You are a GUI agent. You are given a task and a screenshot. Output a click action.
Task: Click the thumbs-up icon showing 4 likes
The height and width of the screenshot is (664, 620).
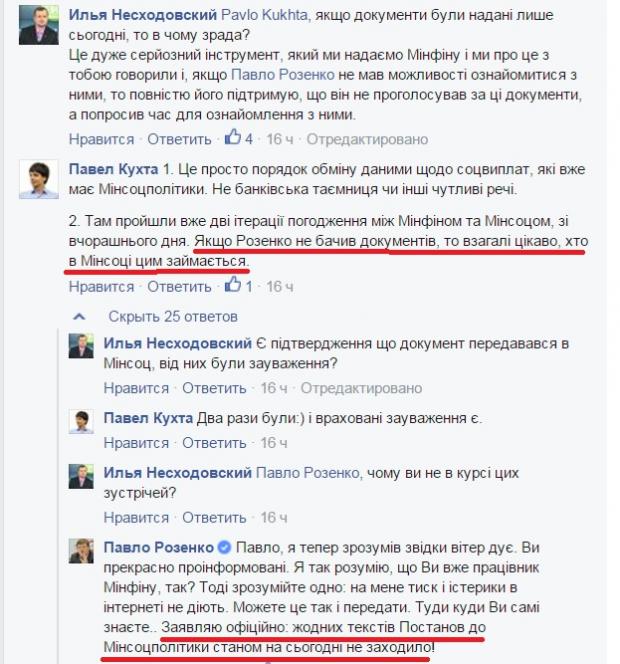(x=232, y=138)
